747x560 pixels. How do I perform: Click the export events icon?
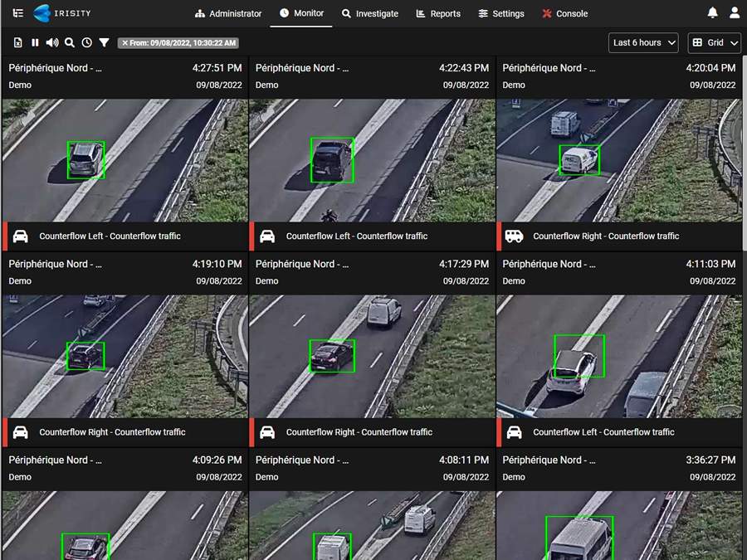point(17,42)
